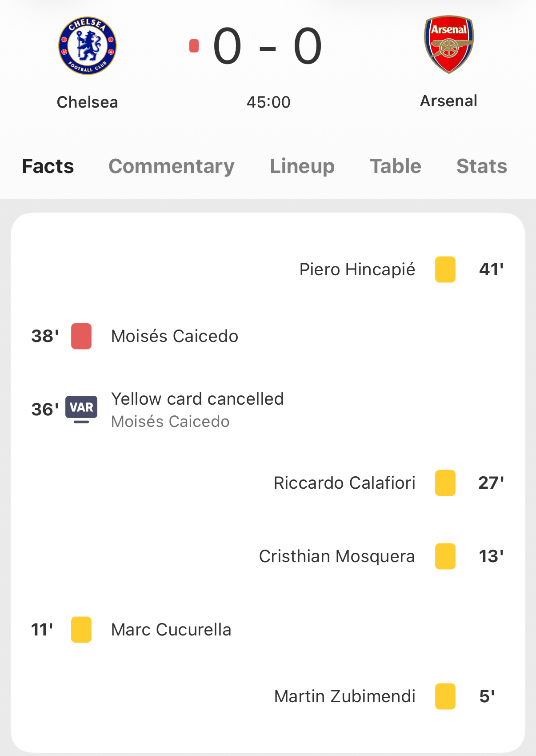536x756 pixels.
Task: Open the Lineup tab
Action: (302, 166)
